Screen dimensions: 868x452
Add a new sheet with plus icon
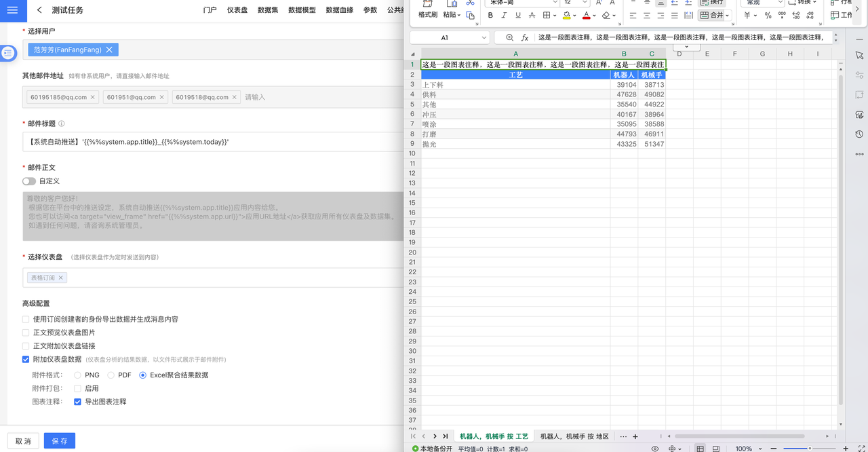coord(635,436)
